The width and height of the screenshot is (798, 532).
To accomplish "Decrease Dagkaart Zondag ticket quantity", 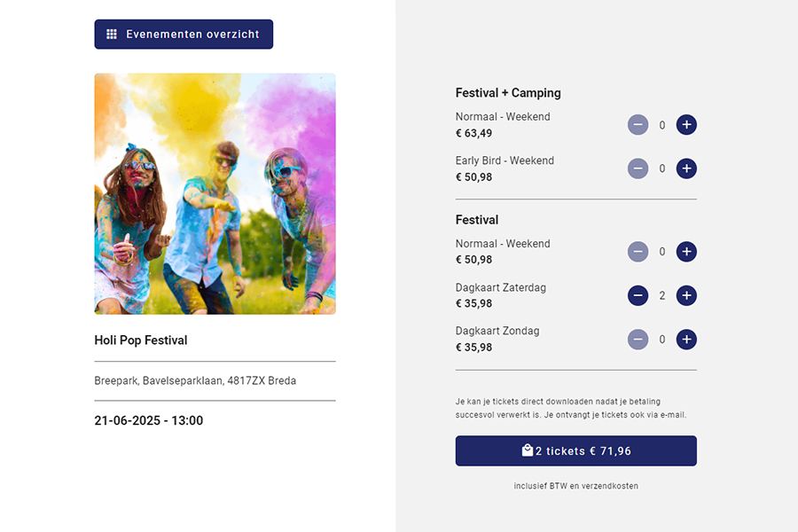I will pyautogui.click(x=638, y=340).
